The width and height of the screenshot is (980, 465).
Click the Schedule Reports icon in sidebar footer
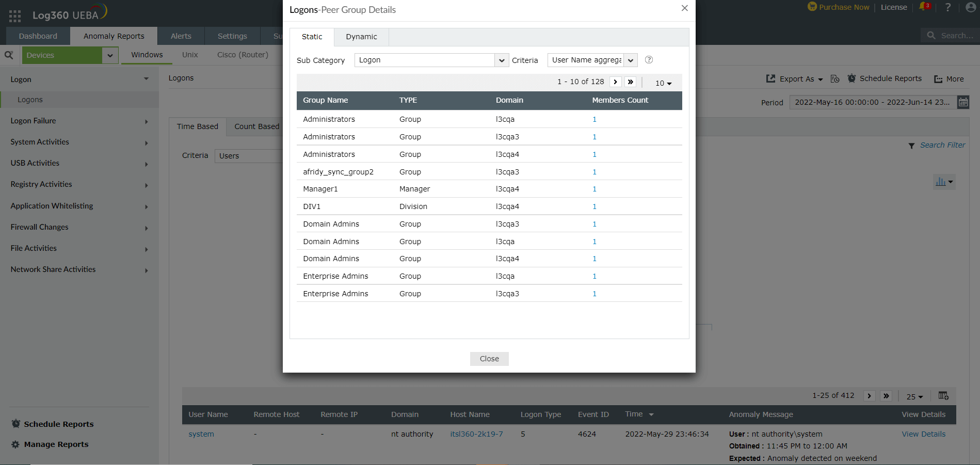click(x=16, y=424)
